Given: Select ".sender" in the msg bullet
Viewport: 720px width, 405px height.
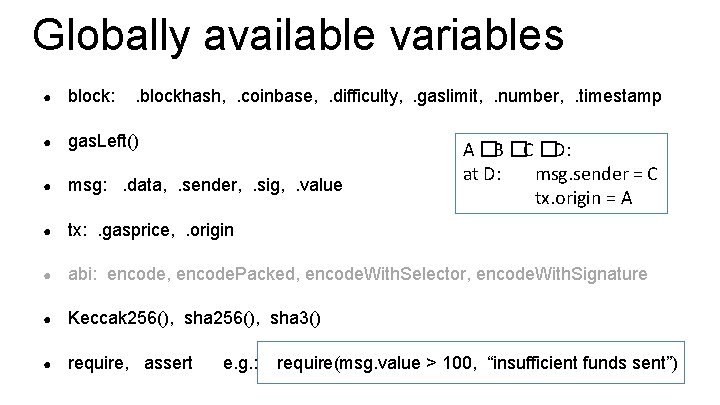Looking at the screenshot, I should point(213,185).
